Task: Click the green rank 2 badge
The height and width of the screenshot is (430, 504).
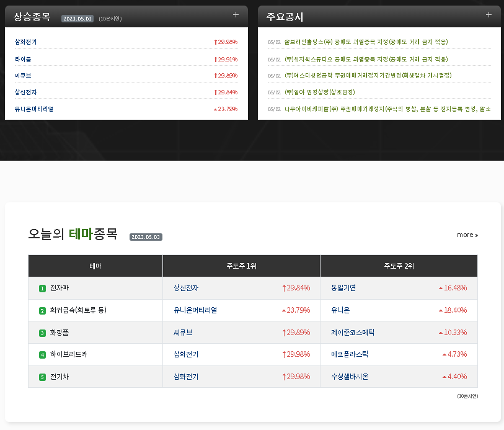Action: (x=42, y=311)
